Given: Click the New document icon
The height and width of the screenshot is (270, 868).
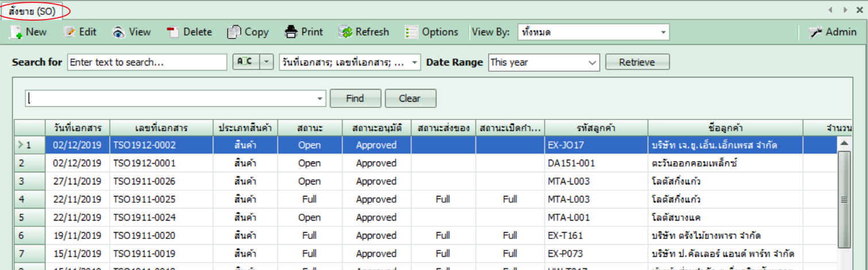Looking at the screenshot, I should tap(15, 32).
